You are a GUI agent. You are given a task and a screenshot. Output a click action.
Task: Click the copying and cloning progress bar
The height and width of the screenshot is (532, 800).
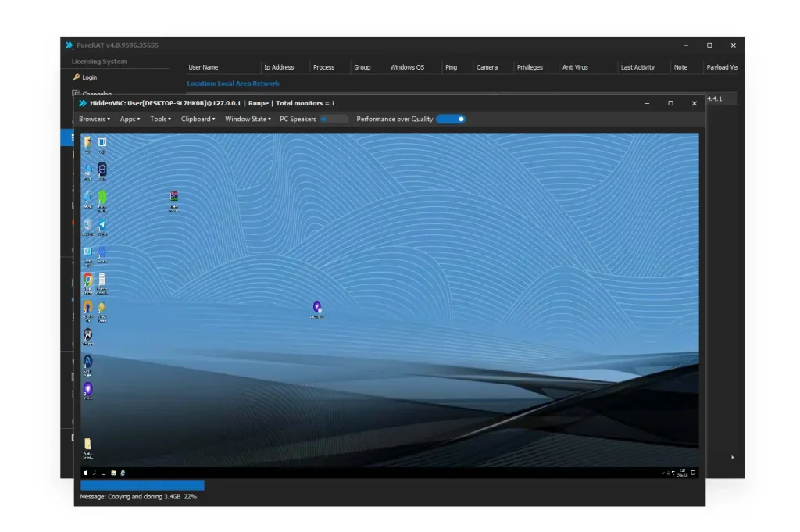142,485
